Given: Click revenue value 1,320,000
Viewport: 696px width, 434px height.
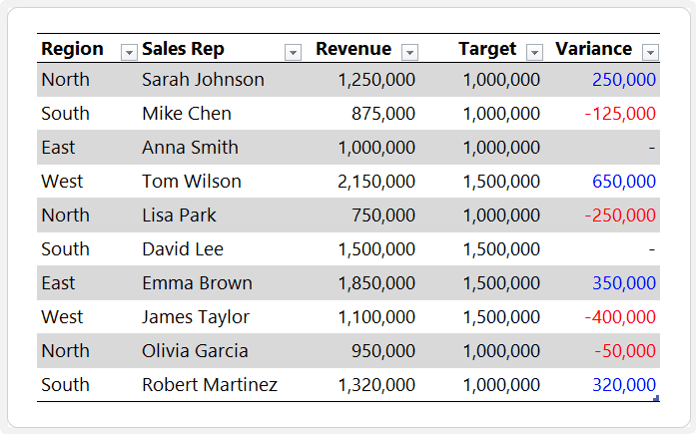Looking at the screenshot, I should 376,385.
